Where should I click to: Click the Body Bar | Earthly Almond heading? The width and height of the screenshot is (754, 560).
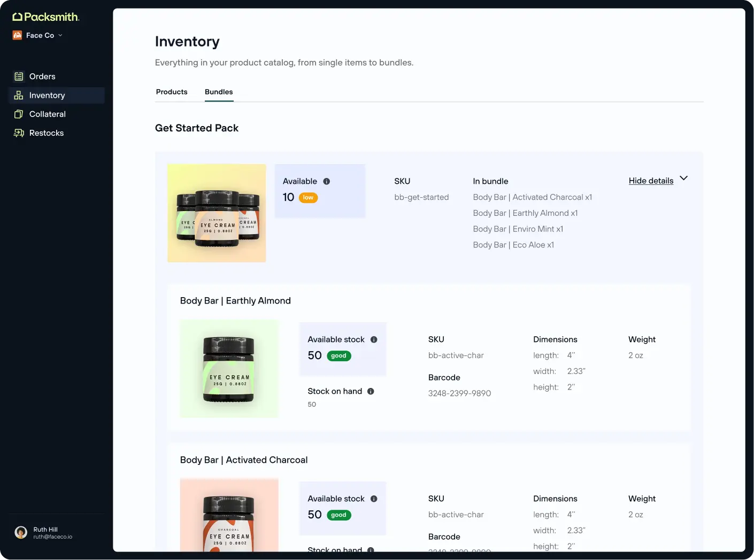point(235,301)
